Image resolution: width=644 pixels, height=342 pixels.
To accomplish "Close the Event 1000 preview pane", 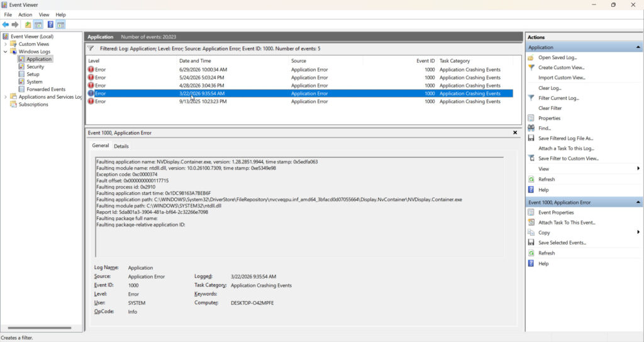I will tap(515, 133).
